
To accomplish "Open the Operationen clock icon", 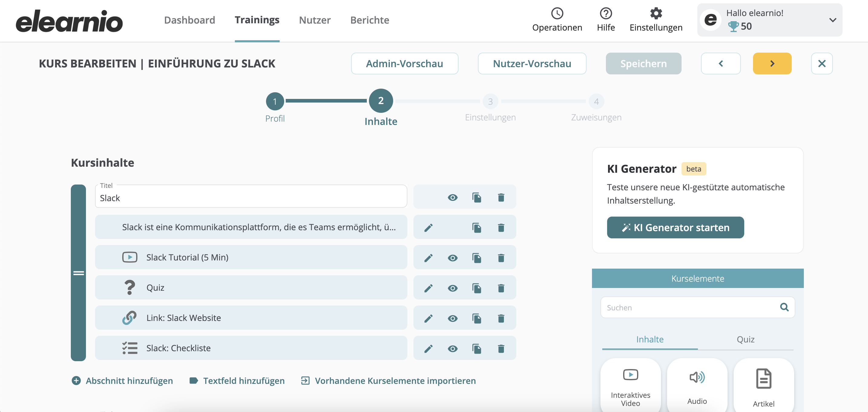I will pyautogui.click(x=557, y=14).
